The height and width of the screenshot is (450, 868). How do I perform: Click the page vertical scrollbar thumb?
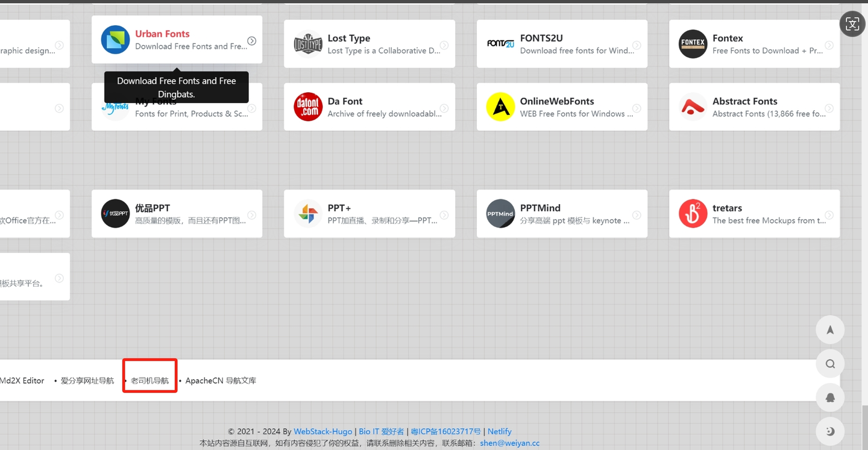[864, 427]
